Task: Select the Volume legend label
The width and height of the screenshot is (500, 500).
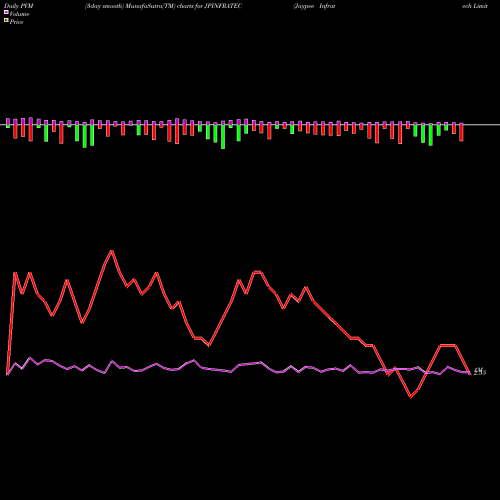Action: click(x=19, y=14)
